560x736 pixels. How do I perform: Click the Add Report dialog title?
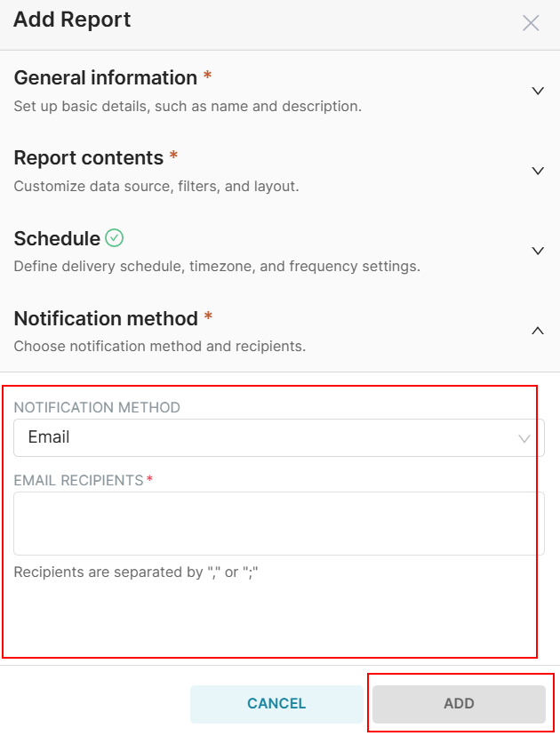pos(72,20)
